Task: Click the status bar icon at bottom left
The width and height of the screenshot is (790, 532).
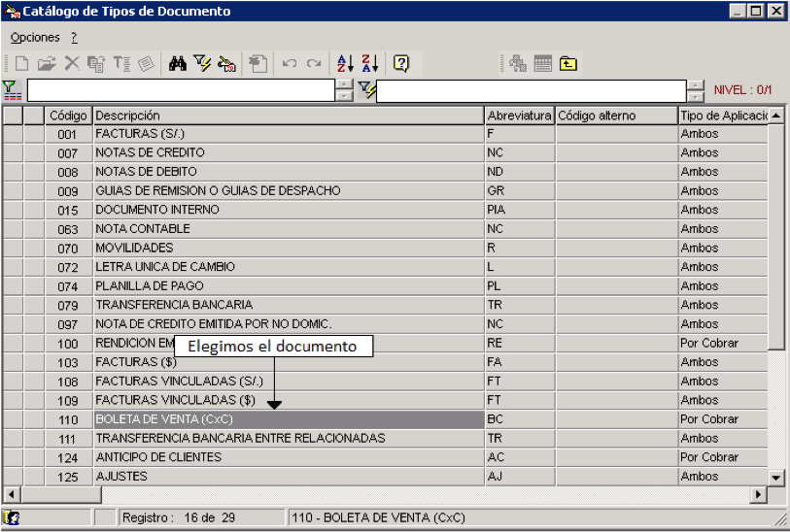Action: (11, 517)
